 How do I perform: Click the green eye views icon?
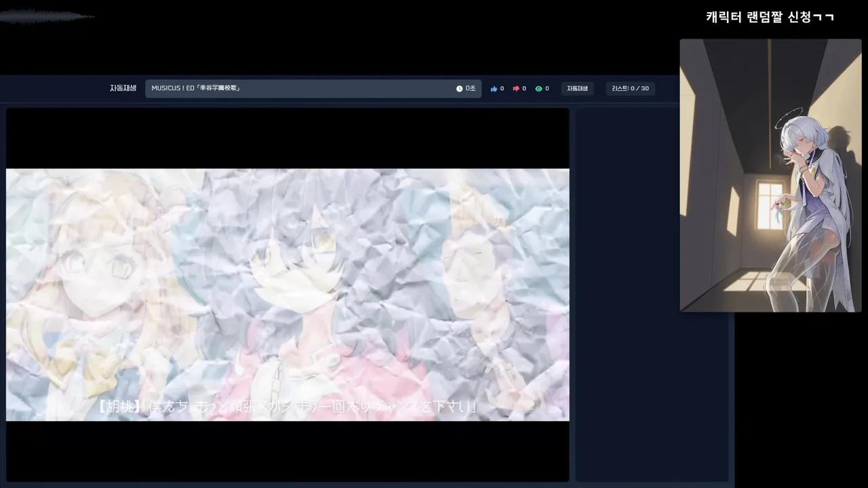coord(538,89)
